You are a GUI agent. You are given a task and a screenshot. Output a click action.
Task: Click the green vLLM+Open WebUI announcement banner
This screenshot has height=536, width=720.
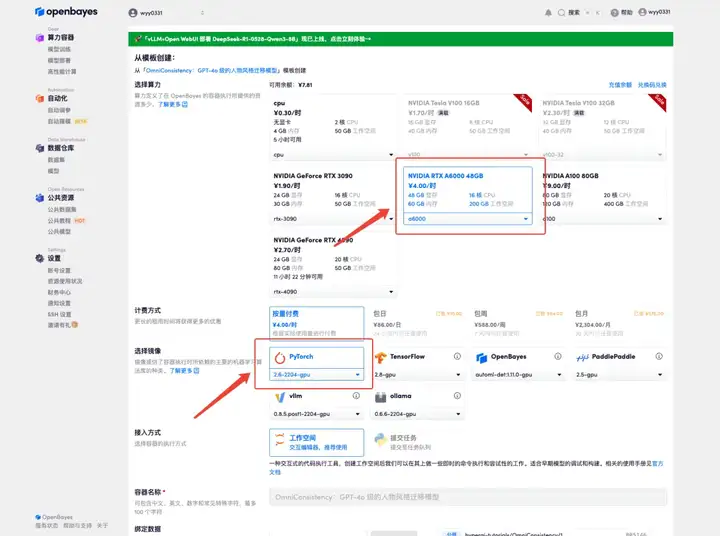[x=400, y=39]
